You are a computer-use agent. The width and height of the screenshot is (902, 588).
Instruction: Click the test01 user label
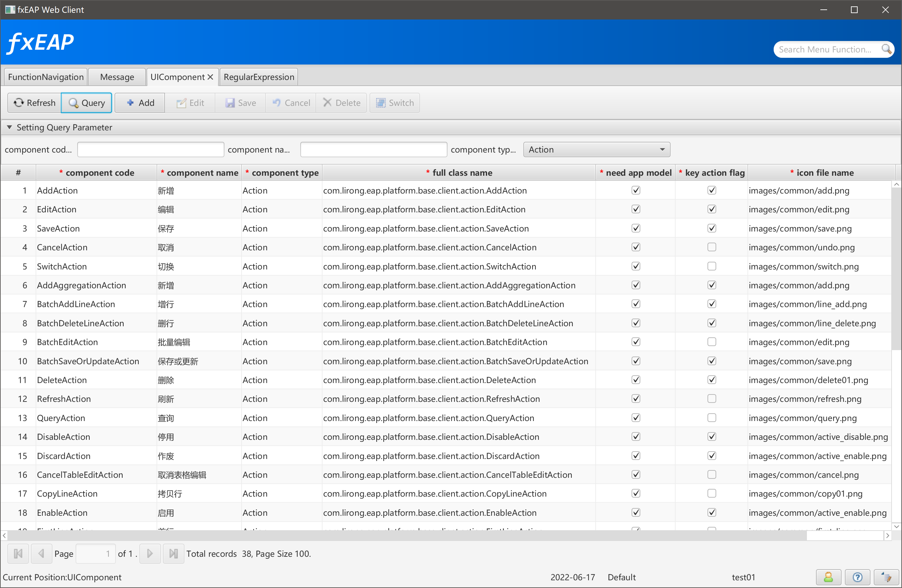743,577
